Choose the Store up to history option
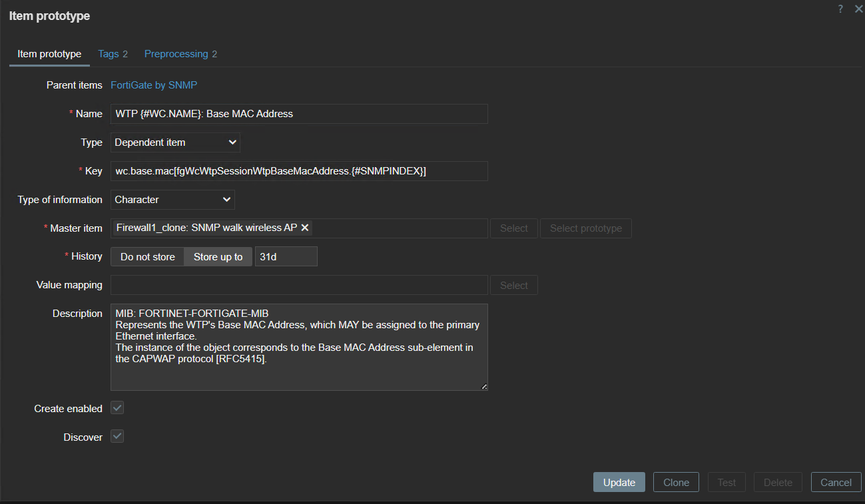The width and height of the screenshot is (865, 504). [218, 257]
